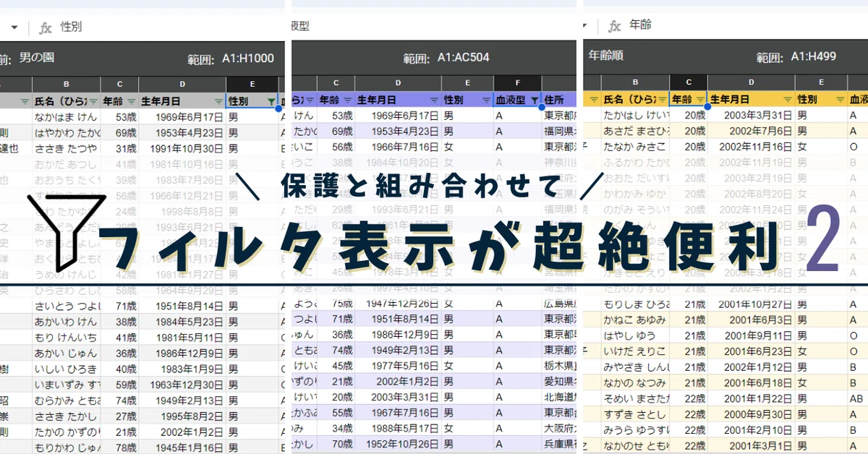This screenshot has height=454, width=868.
Task: Select the cell 1952年10月26日 in the middle sheet
Action: tap(398, 444)
